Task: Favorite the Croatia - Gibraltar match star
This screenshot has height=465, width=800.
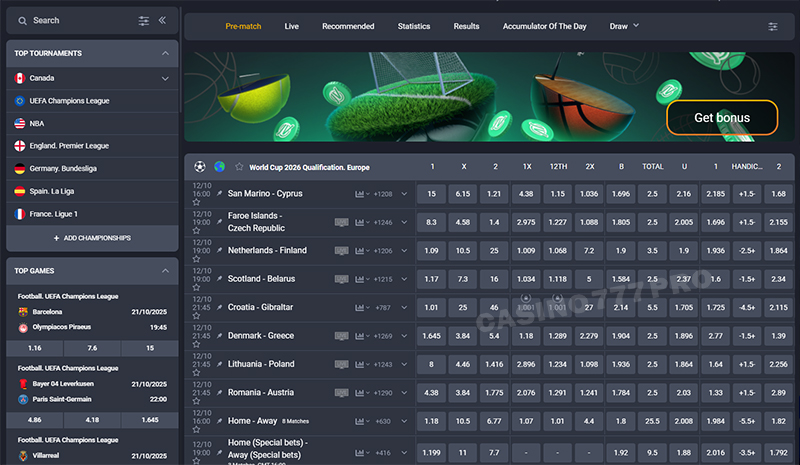Action: [196, 315]
